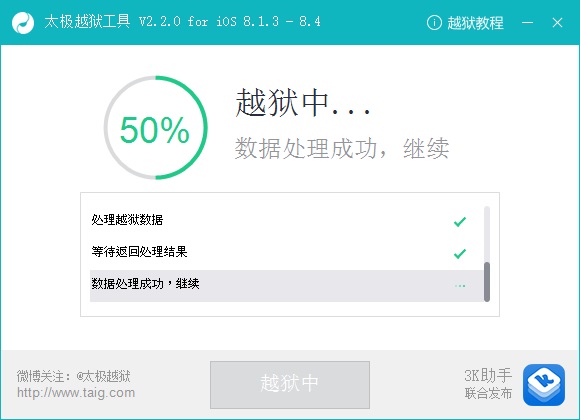Click the checkmark next to 处理越狱数据
Viewport: 580px width, 420px height.
(460, 221)
